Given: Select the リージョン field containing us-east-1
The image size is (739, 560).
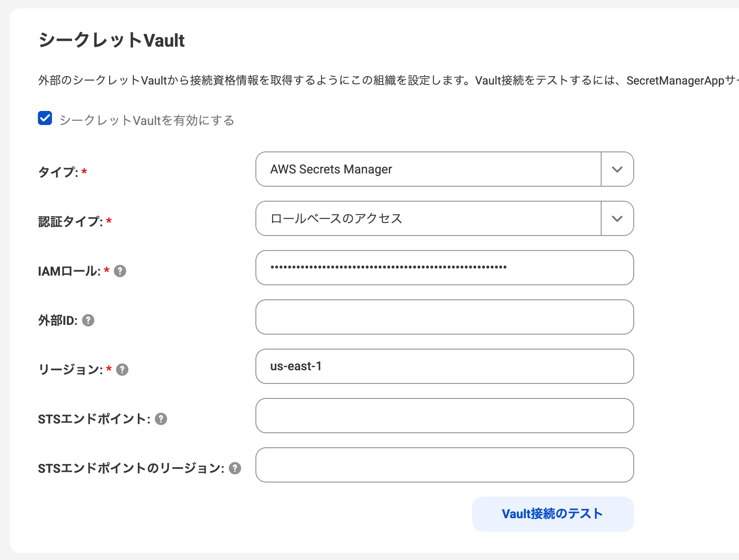Looking at the screenshot, I should tap(444, 366).
